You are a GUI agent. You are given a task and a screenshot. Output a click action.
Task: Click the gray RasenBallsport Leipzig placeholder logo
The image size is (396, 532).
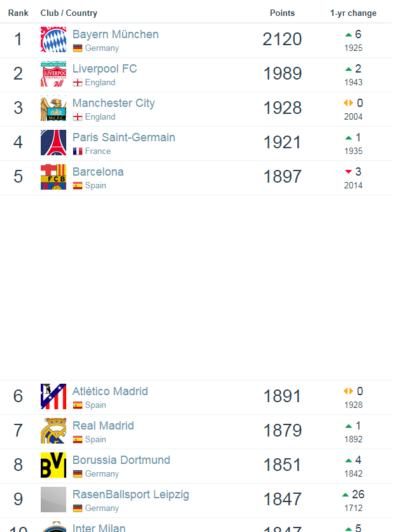[x=53, y=500]
